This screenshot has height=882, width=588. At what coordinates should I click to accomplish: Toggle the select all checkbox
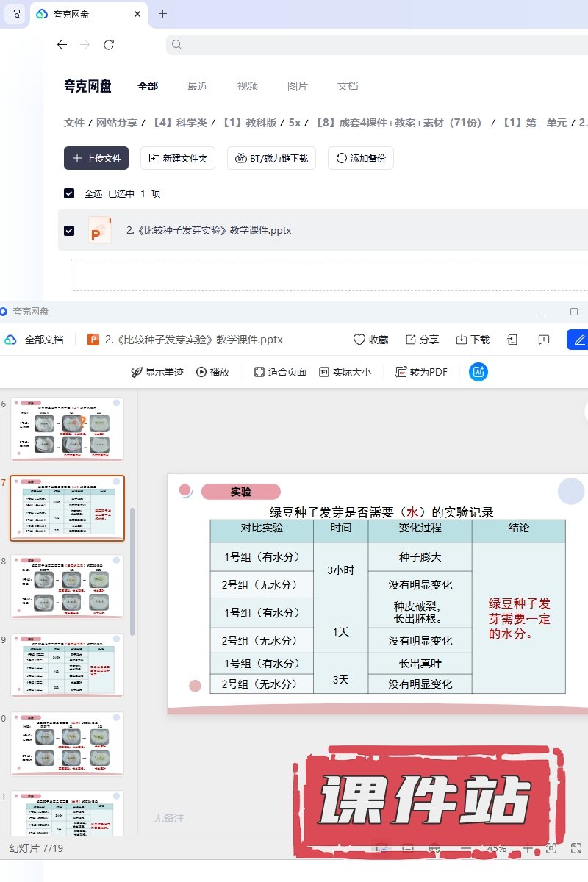coord(69,193)
